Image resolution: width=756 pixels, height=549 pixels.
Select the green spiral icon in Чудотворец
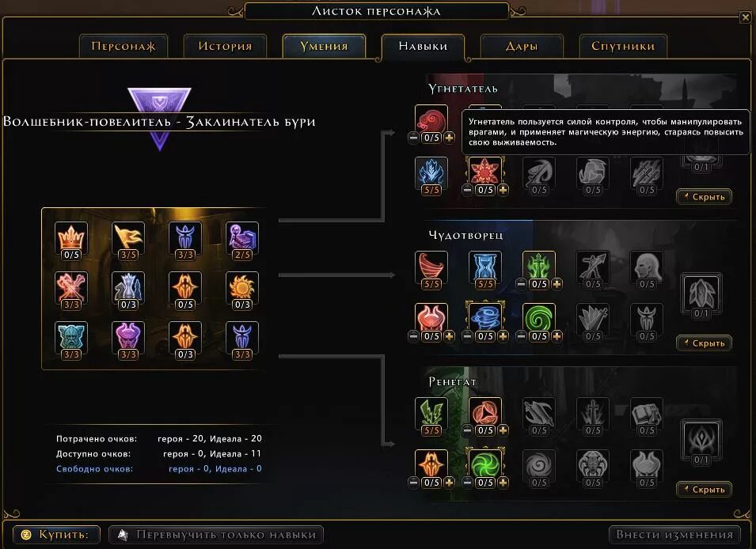click(539, 319)
